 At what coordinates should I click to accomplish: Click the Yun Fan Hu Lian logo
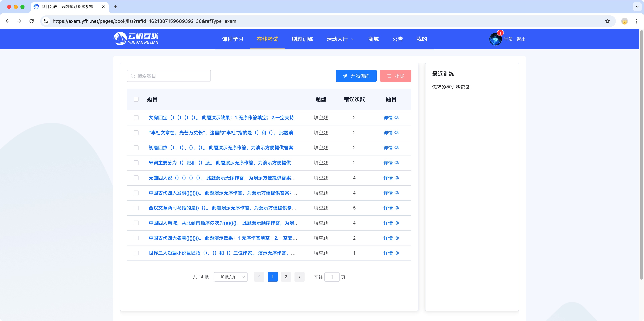click(136, 39)
